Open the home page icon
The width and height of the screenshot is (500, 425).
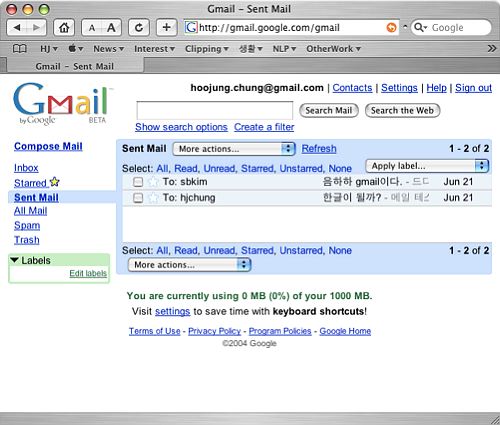[64, 28]
